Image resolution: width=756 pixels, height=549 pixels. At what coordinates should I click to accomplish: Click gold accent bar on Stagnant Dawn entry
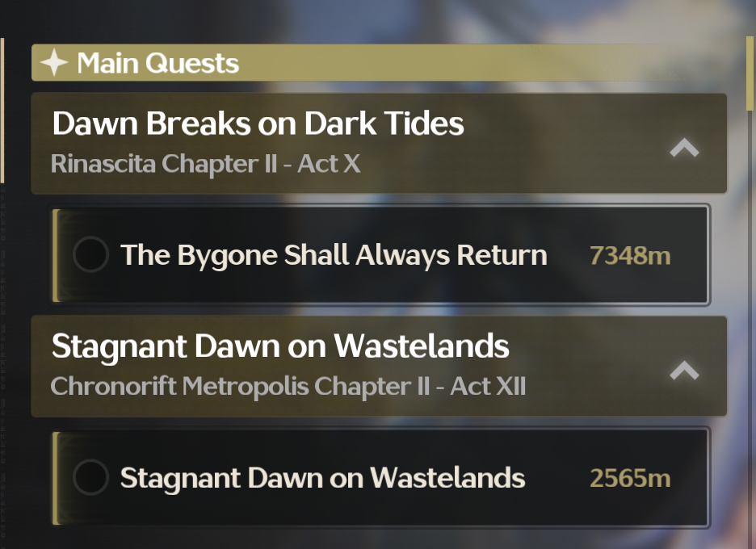click(57, 478)
